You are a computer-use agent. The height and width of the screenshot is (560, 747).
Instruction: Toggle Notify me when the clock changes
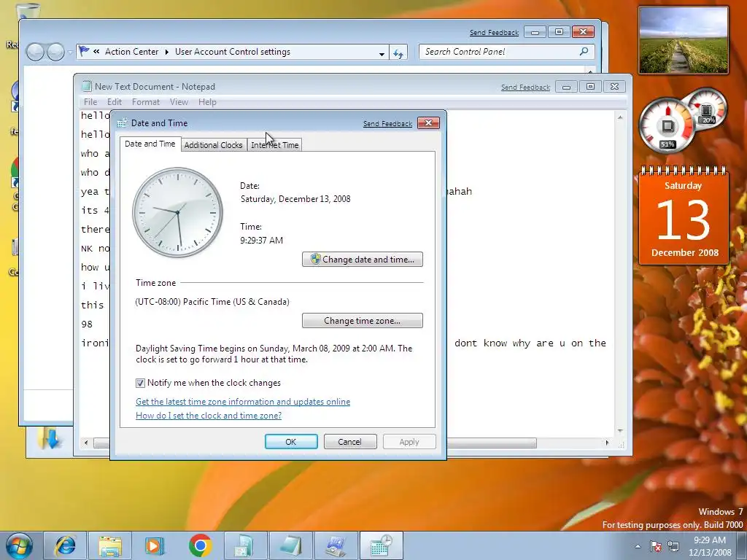pos(140,383)
